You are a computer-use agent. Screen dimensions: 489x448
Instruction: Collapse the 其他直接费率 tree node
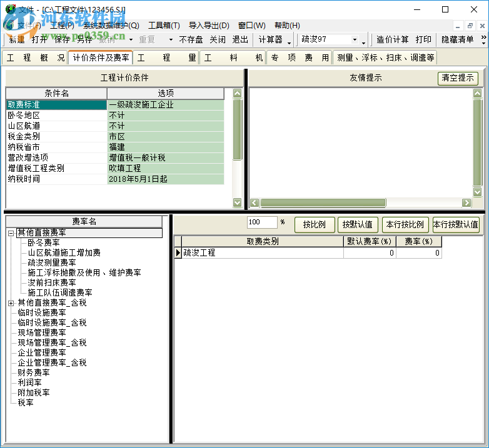(11, 232)
